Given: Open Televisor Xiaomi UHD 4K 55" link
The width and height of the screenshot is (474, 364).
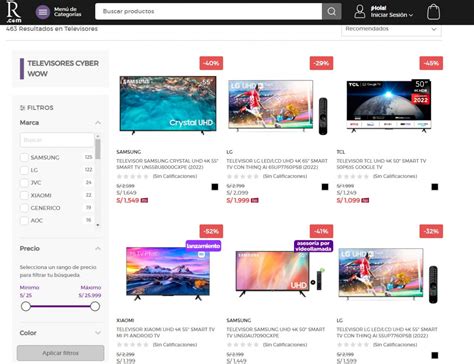Looking at the screenshot, I should click(x=165, y=332).
